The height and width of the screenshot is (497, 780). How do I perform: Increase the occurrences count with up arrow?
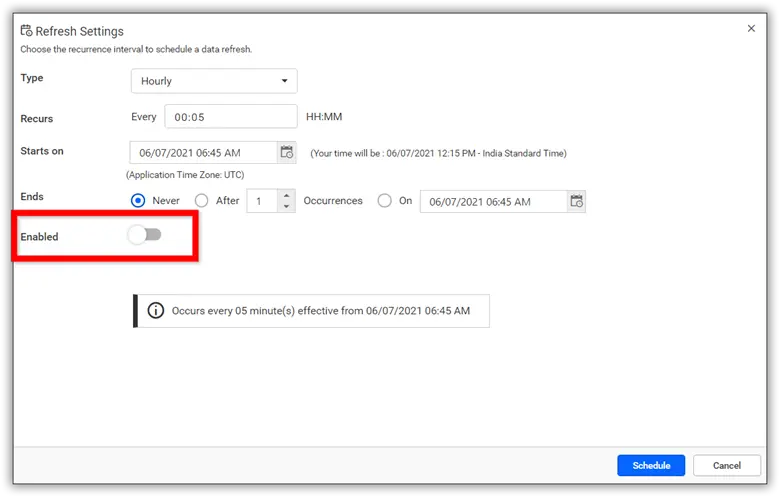(286, 196)
